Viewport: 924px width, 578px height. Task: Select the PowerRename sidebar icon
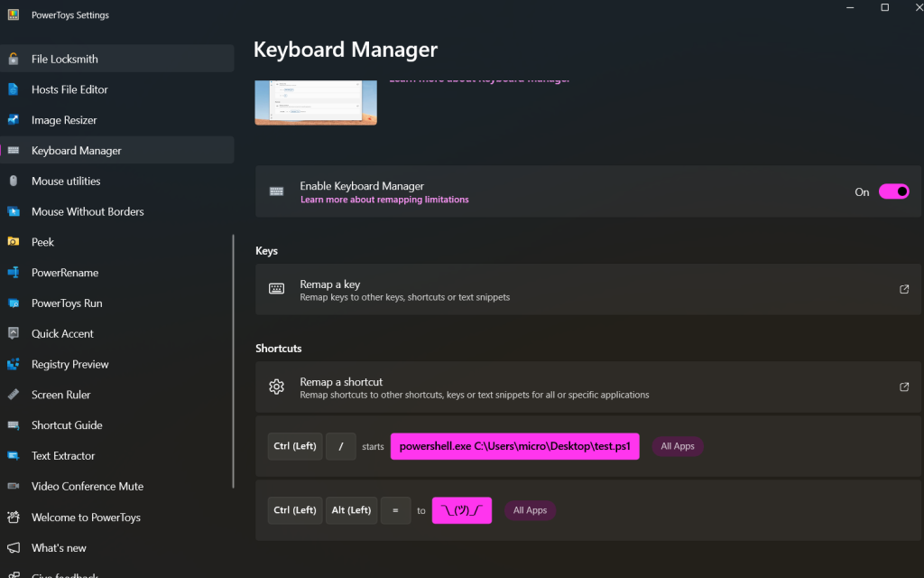click(13, 272)
